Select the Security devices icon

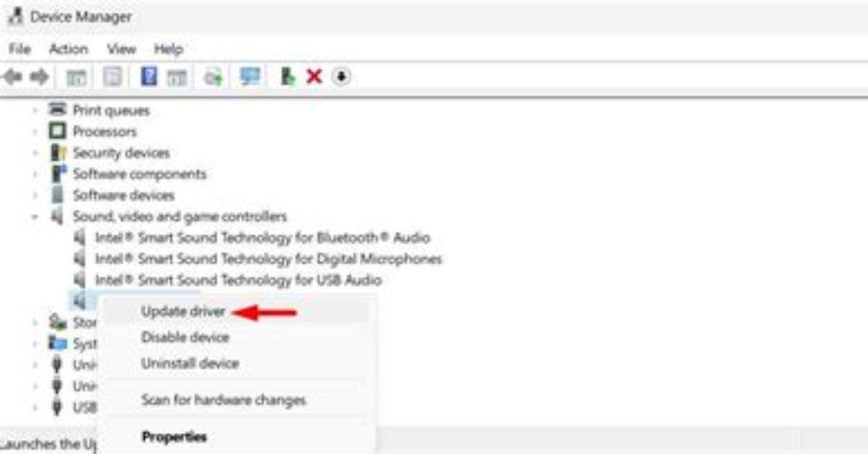click(x=57, y=153)
